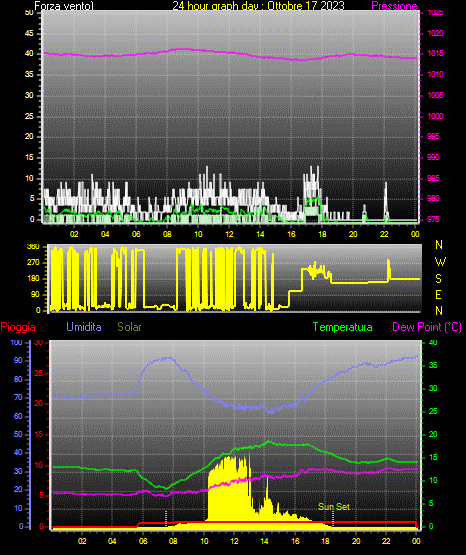The image size is (466, 555).
Task: Select the 'Dew Point (°C)' legend label
Action: [x=427, y=327]
